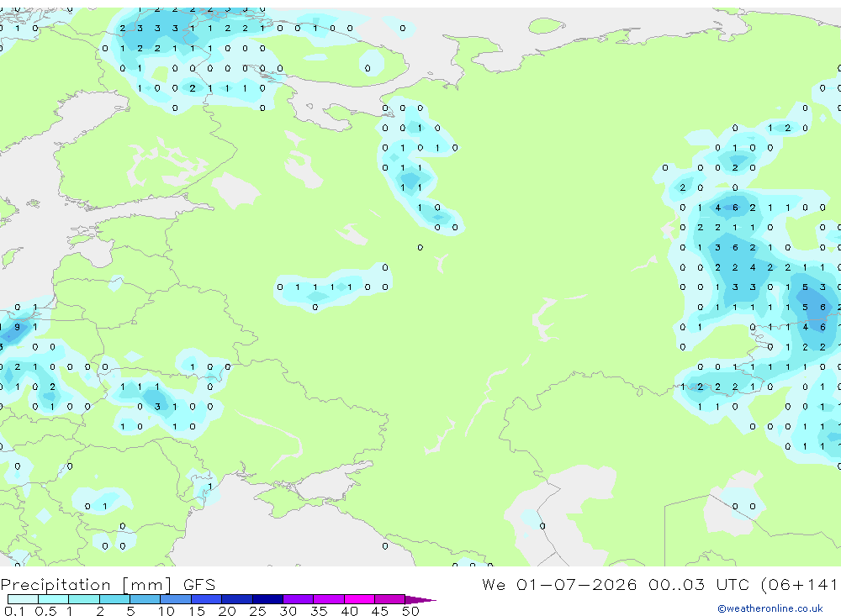Pick the 15–20 mm blue legend swatch
Image resolution: width=841 pixels, height=616 pixels.
coord(207,599)
